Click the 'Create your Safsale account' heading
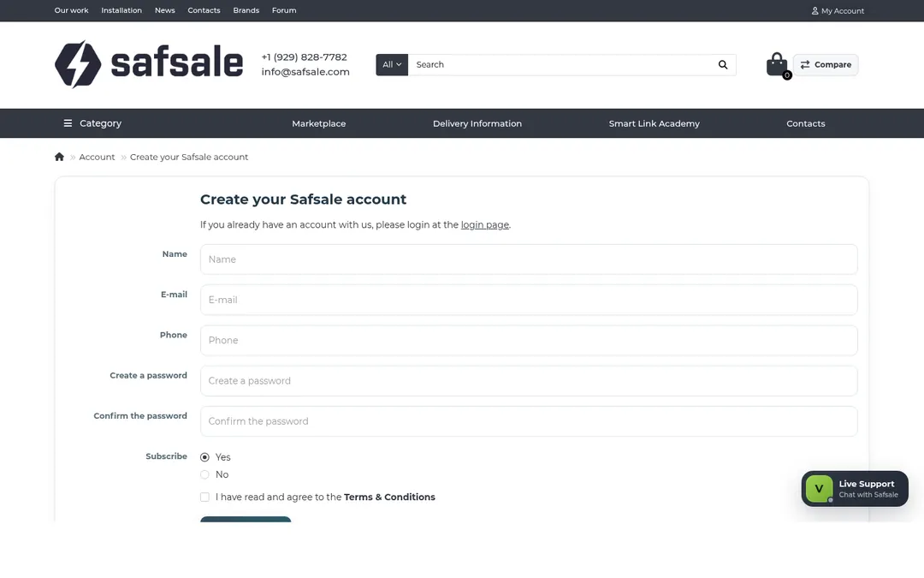This screenshot has width=924, height=578. pos(303,200)
